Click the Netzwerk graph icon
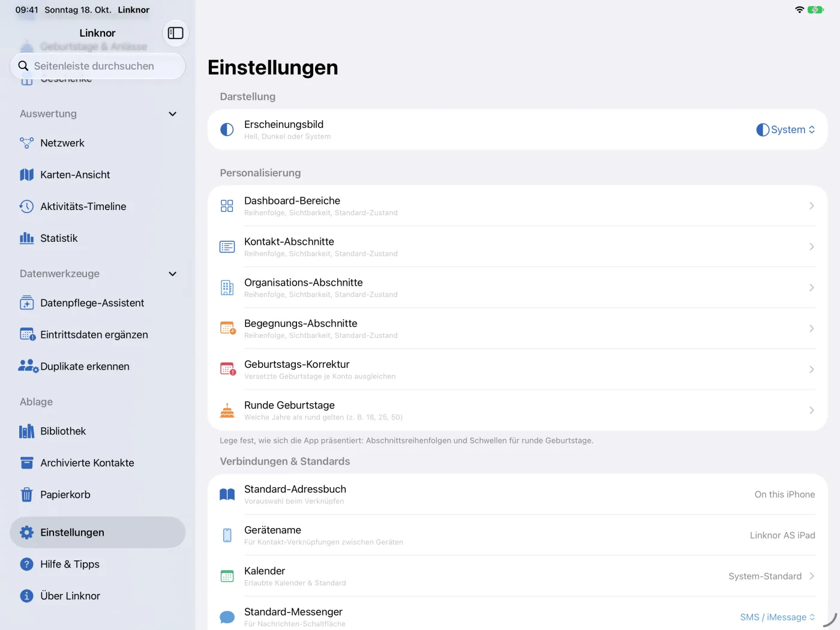840x630 pixels. tap(26, 143)
